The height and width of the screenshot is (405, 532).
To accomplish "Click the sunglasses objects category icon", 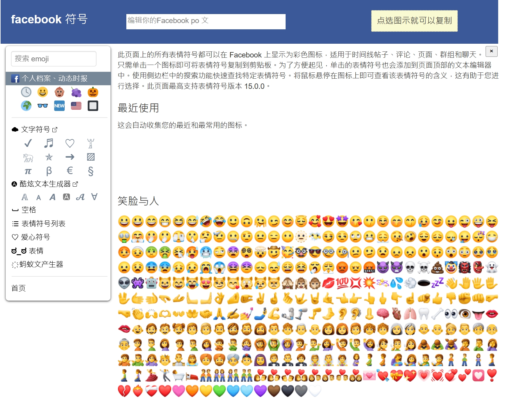I will [x=43, y=106].
